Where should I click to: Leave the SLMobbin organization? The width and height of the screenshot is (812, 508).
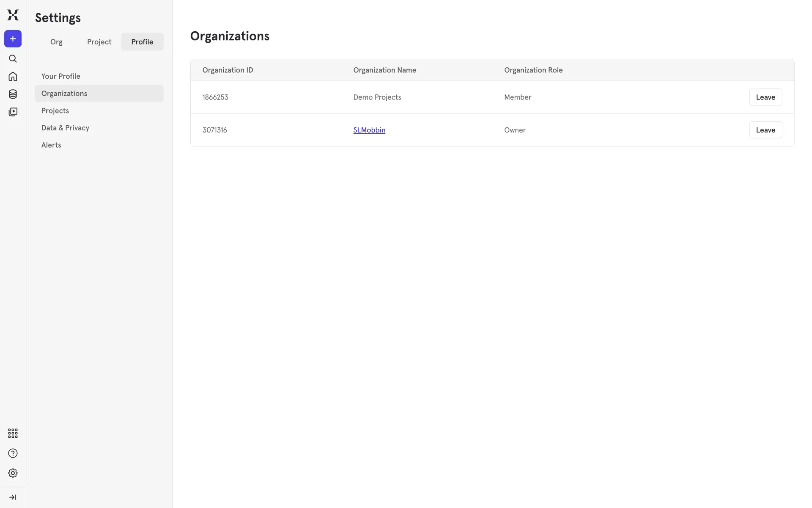pyautogui.click(x=765, y=130)
